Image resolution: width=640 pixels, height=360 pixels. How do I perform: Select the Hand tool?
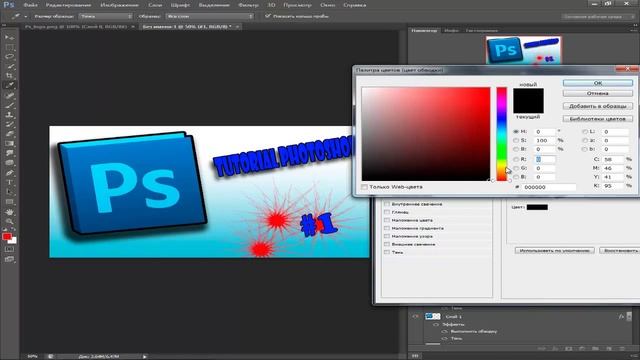click(x=9, y=212)
